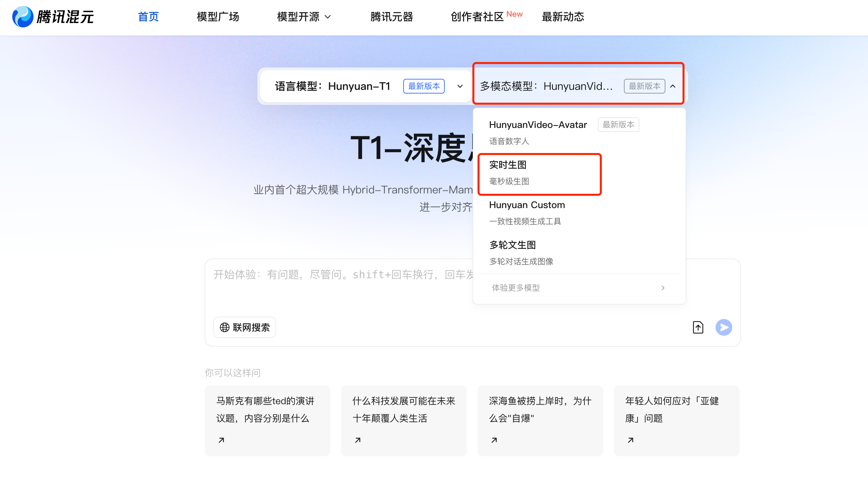The width and height of the screenshot is (868, 481).
Task: Choose the 多轮文生图 option
Action: tap(513, 245)
